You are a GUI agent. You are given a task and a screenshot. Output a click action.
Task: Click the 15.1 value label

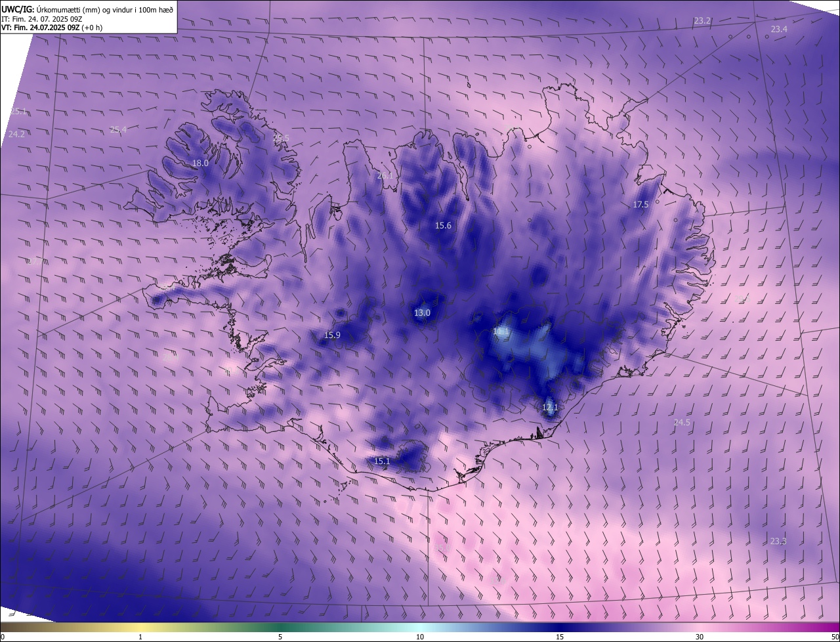pos(382,461)
